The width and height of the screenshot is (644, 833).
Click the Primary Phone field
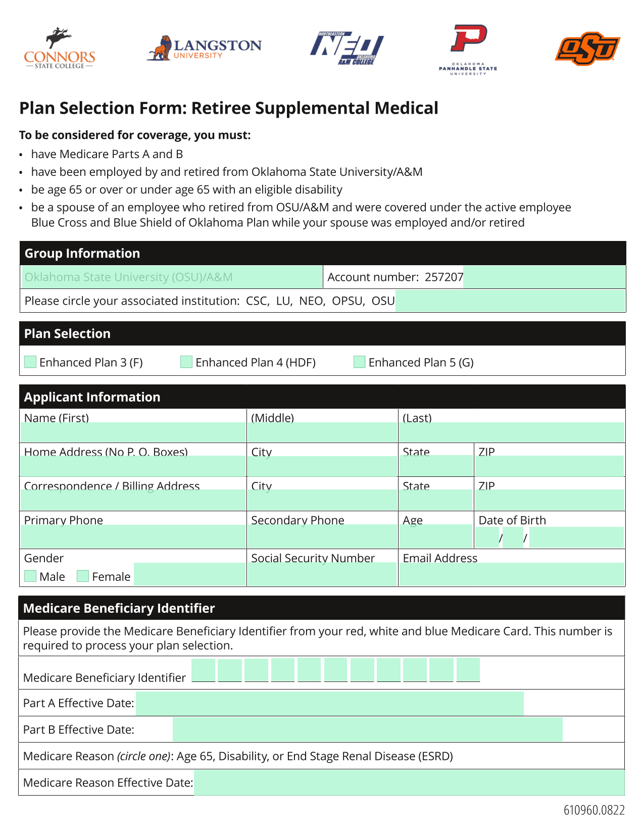pos(133,536)
